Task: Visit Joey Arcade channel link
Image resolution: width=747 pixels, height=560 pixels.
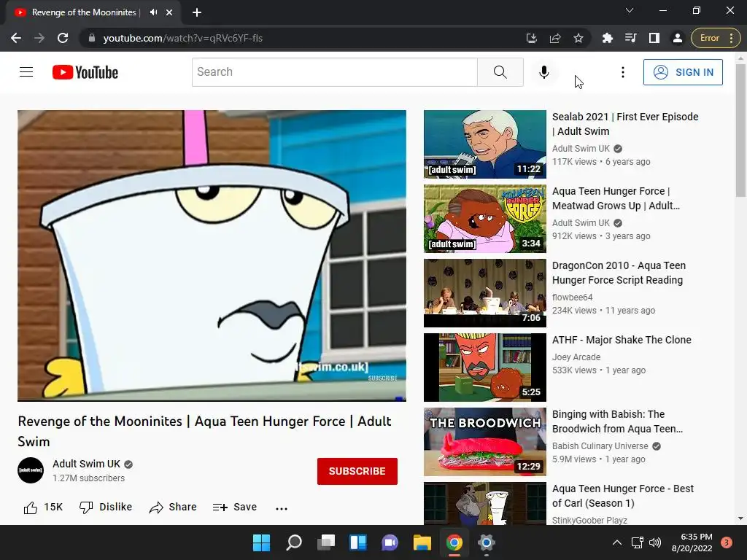Action: click(576, 357)
